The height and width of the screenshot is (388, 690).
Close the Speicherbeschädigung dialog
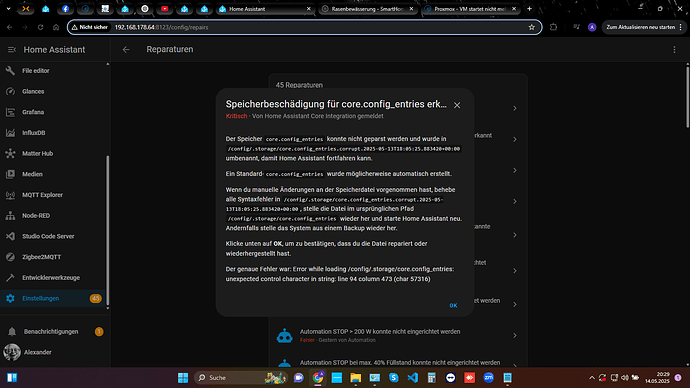457,106
